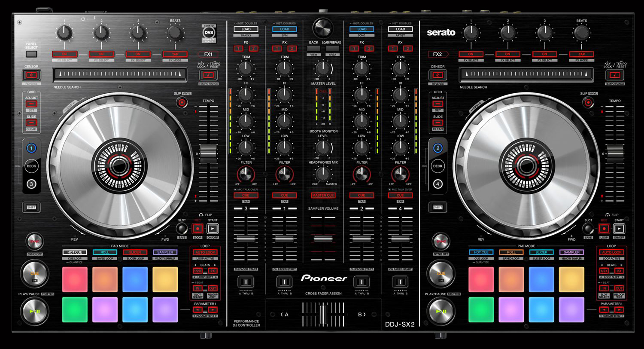Activate CENSOR on the right deck
Viewport: 644px width, 349px height.
[438, 75]
